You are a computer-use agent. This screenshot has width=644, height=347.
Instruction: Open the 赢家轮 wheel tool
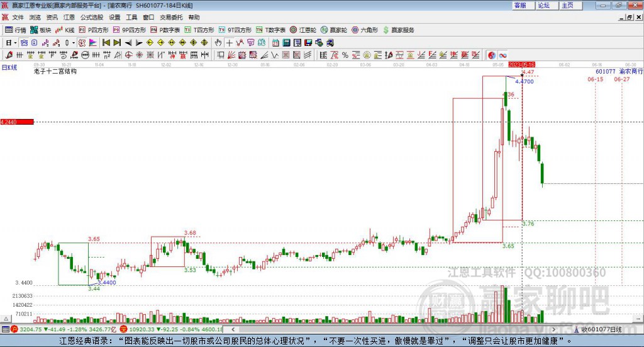pyautogui.click(x=334, y=30)
